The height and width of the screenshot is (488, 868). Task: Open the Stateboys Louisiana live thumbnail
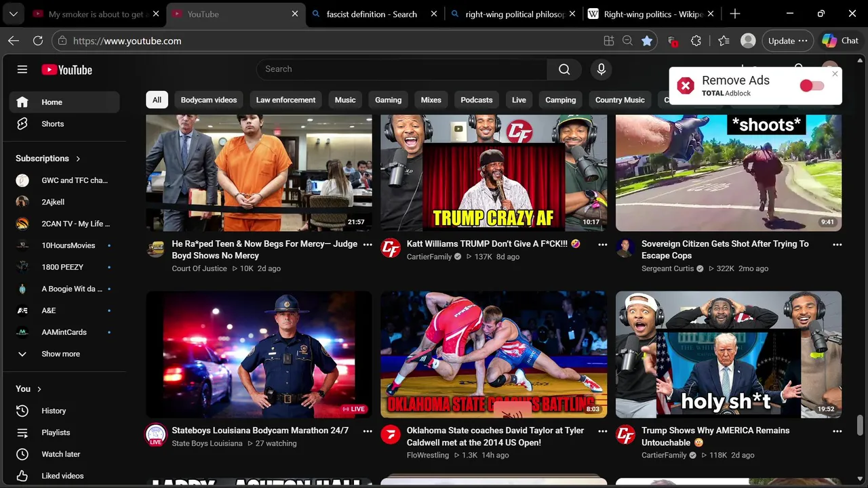(x=259, y=354)
